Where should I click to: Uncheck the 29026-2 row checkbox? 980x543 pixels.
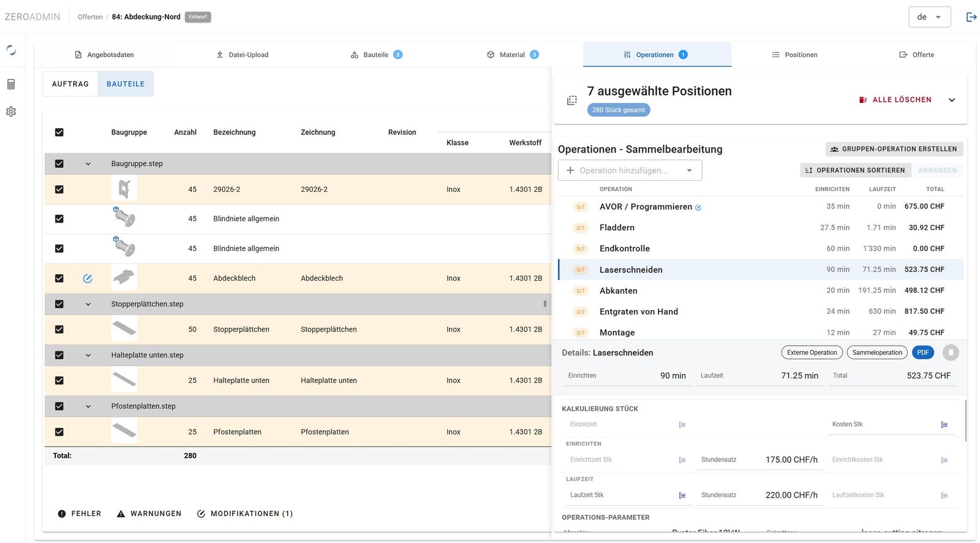click(x=59, y=189)
